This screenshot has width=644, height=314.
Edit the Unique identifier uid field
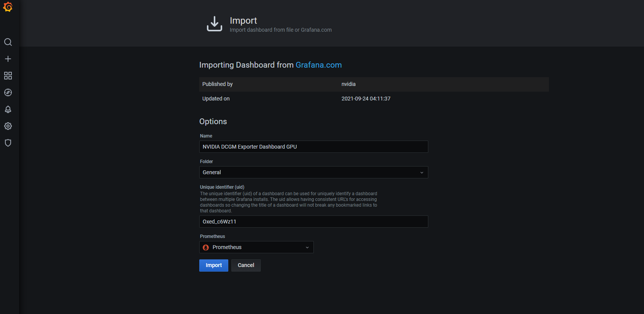[314, 222]
